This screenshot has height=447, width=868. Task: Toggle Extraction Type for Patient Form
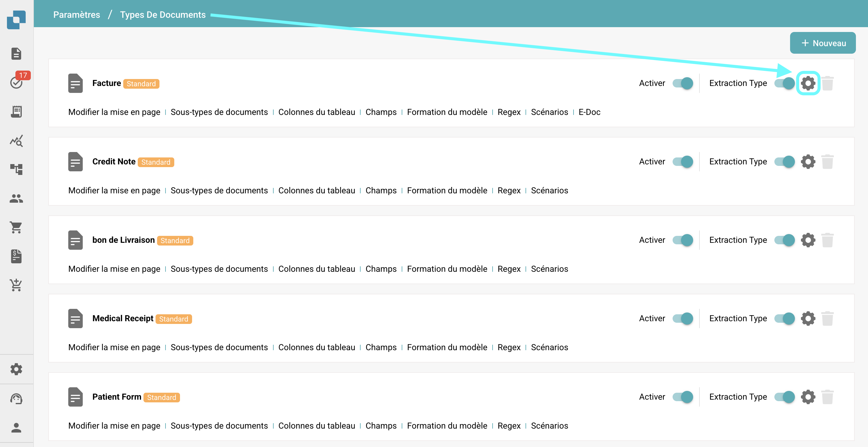coord(784,397)
